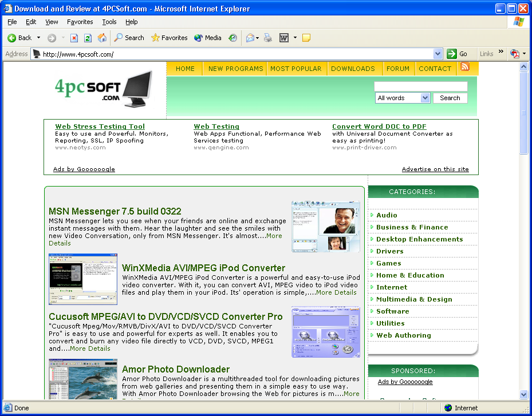Click NEW PROGRAMS nav tab
The width and height of the screenshot is (532, 416).
[x=235, y=69]
